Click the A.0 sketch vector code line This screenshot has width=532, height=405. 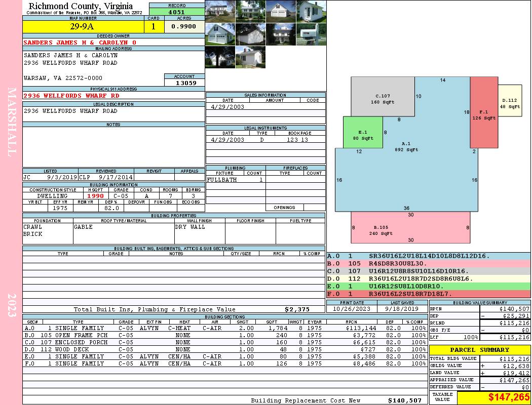pyautogui.click(x=429, y=256)
